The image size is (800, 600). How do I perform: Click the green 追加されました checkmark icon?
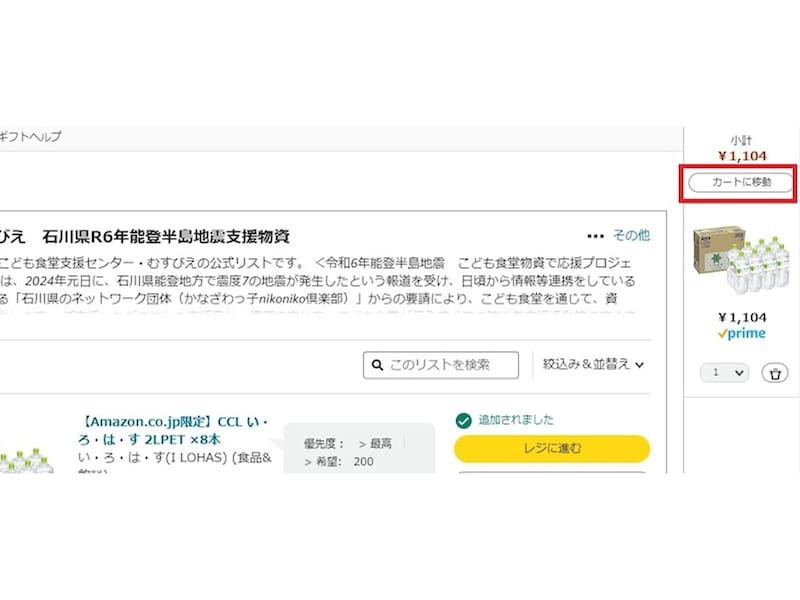pyautogui.click(x=461, y=421)
